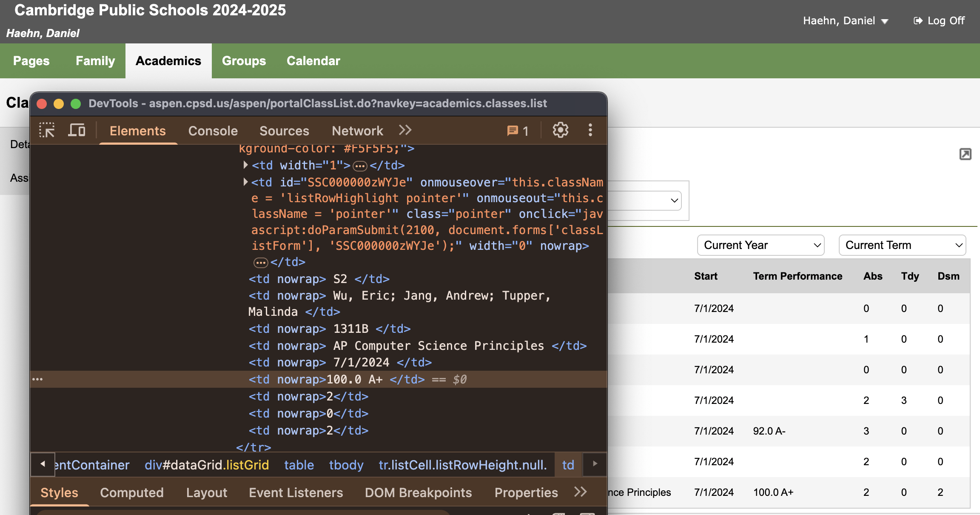Go to the Calendar navigation tab

pos(313,61)
